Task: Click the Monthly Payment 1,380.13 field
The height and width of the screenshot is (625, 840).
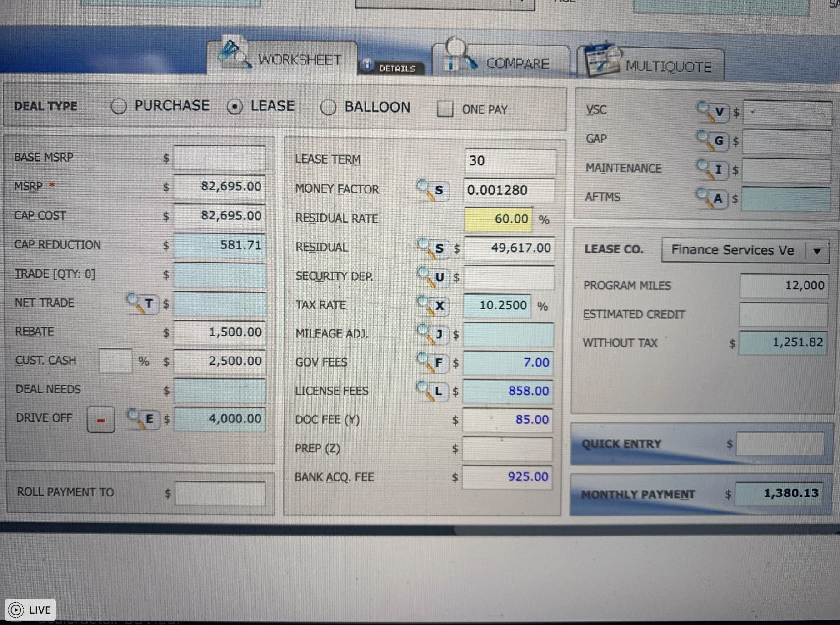Action: [x=779, y=494]
